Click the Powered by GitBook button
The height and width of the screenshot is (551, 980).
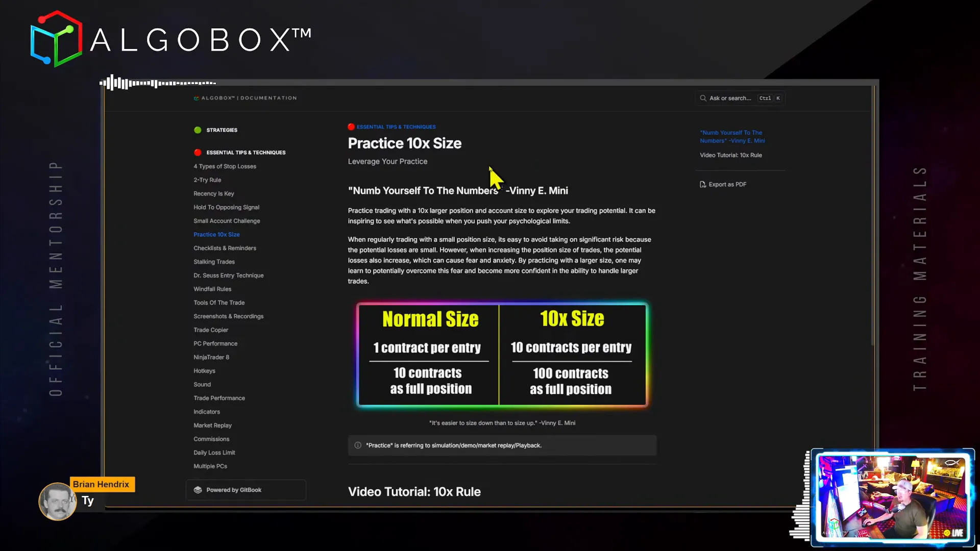(246, 490)
